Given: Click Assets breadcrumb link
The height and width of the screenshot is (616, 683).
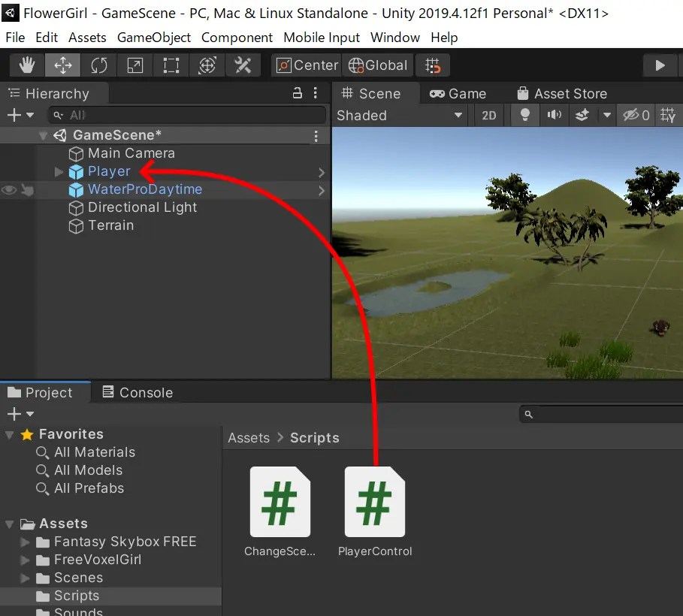Looking at the screenshot, I should click(249, 438).
